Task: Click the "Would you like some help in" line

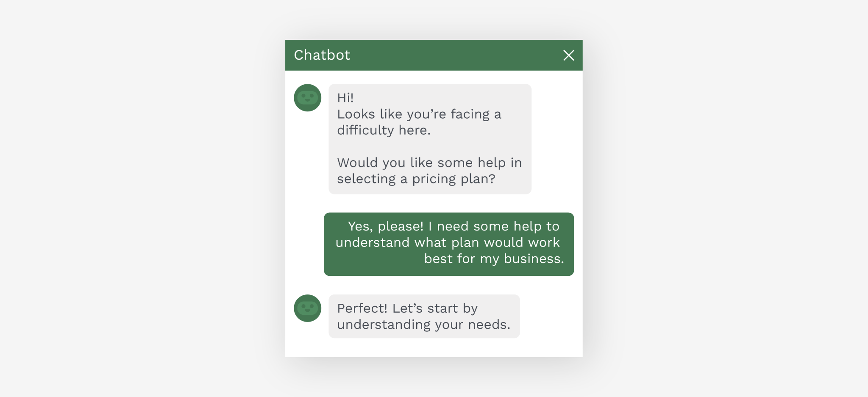Action: click(x=429, y=163)
